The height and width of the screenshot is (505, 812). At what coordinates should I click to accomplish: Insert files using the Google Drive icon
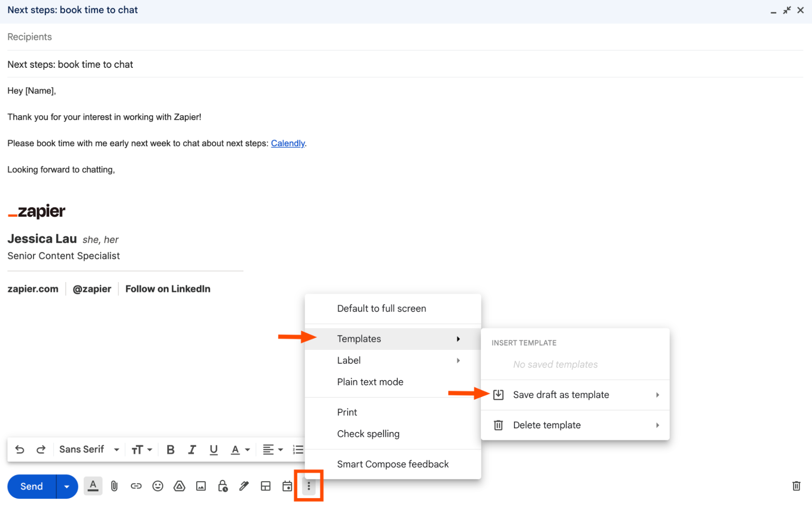pyautogui.click(x=179, y=486)
